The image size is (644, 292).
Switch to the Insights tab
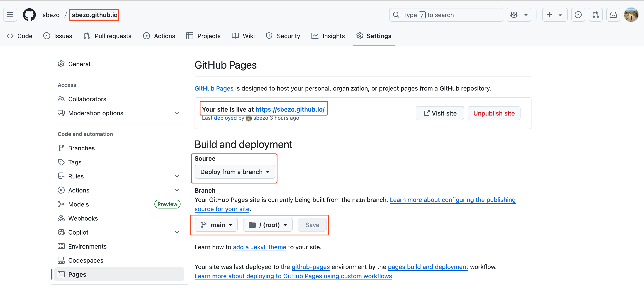(x=328, y=36)
